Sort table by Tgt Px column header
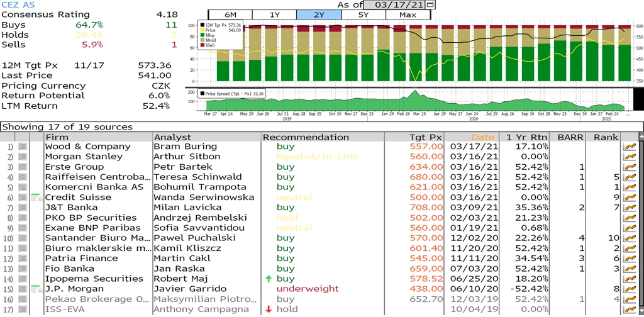Image resolution: width=644 pixels, height=317 pixels. pyautogui.click(x=414, y=137)
